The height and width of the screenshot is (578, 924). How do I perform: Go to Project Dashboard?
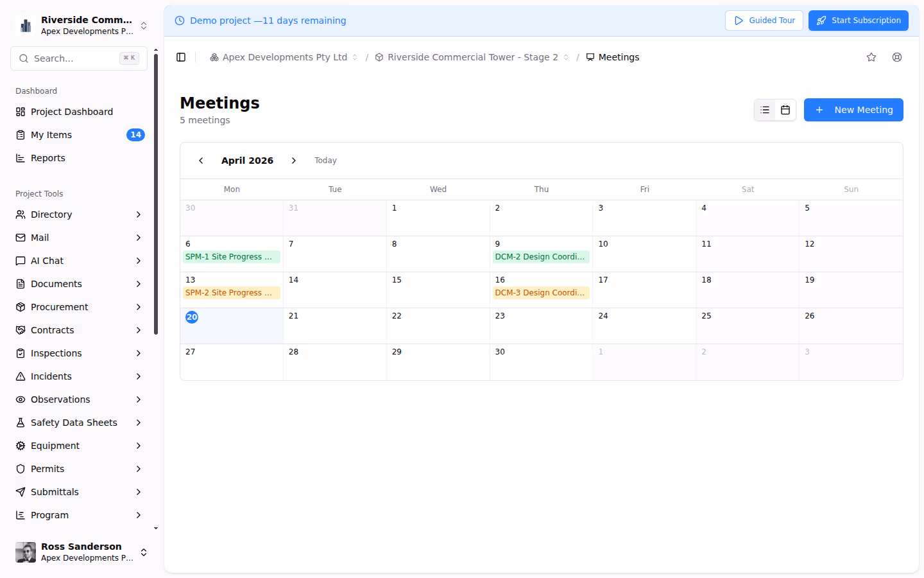pos(71,111)
